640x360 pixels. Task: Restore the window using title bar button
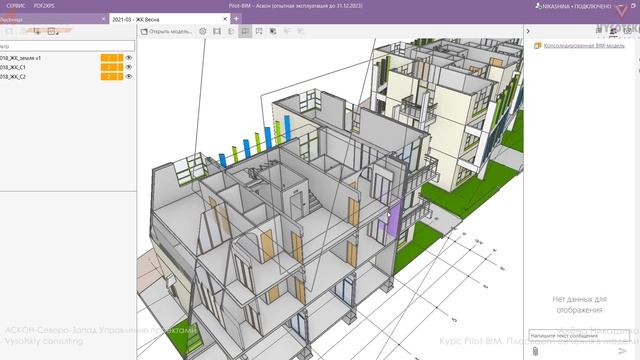point(633,6)
